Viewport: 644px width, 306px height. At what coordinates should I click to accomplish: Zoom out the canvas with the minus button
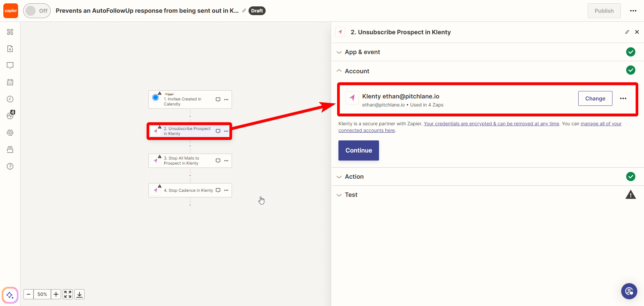(29, 294)
